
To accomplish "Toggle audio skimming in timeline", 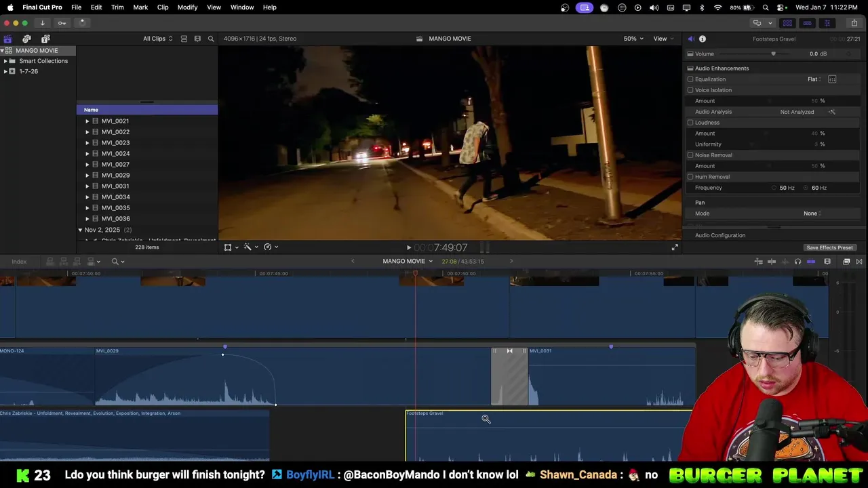I will coord(785,262).
